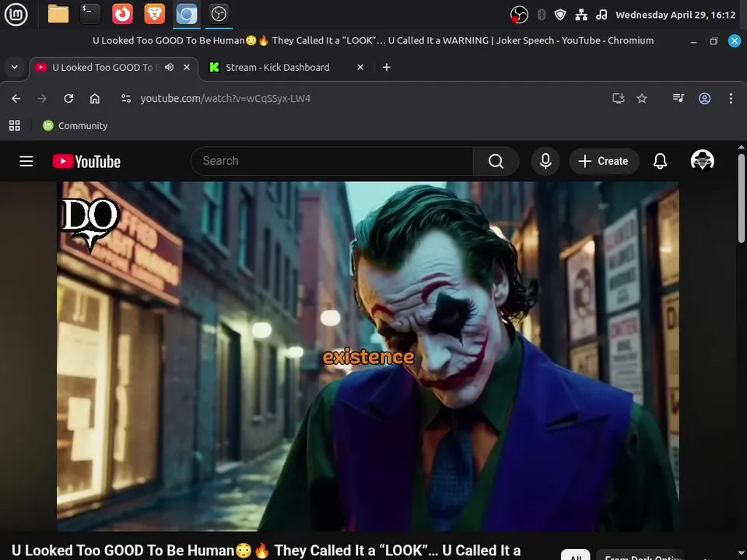The height and width of the screenshot is (560, 747).
Task: Switch to the Stream - Kick Dashboard tab
Action: click(277, 67)
